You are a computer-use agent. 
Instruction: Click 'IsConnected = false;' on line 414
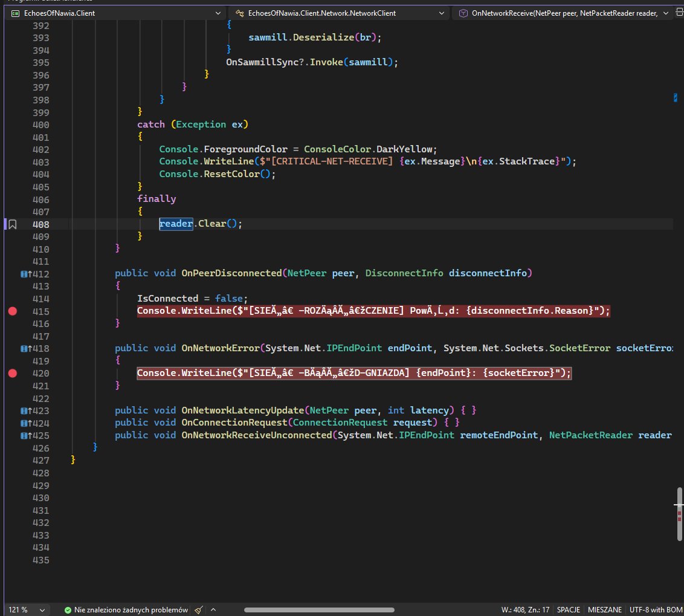click(192, 299)
